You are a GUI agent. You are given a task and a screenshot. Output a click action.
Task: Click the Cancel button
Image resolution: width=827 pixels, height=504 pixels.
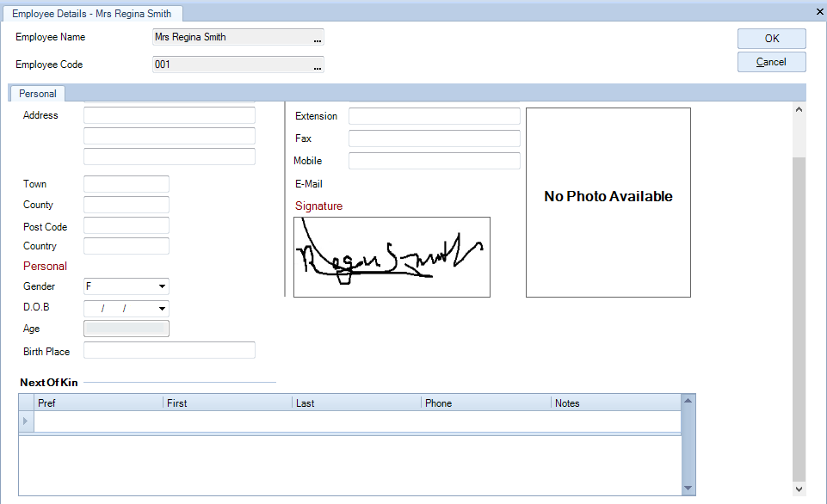tap(772, 62)
